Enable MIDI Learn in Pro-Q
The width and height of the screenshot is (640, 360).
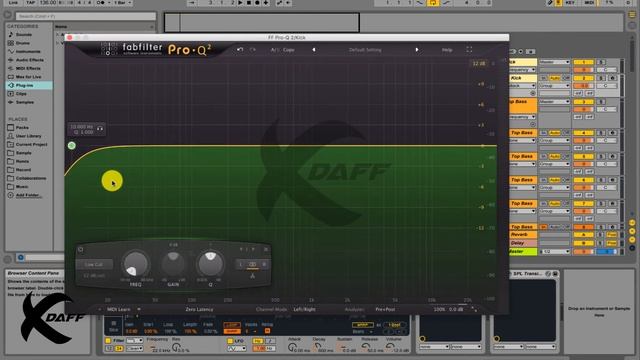pyautogui.click(x=118, y=309)
